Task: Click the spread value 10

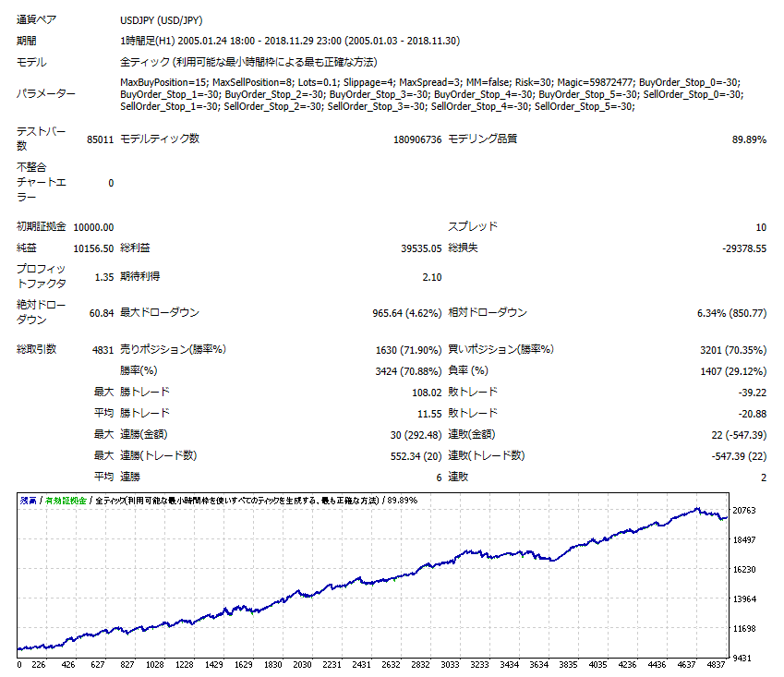Action: point(761,227)
